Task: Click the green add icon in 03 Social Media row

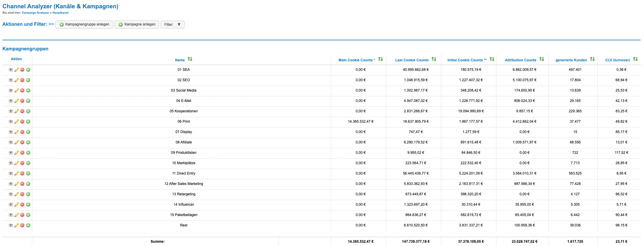Action: pyautogui.click(x=28, y=90)
